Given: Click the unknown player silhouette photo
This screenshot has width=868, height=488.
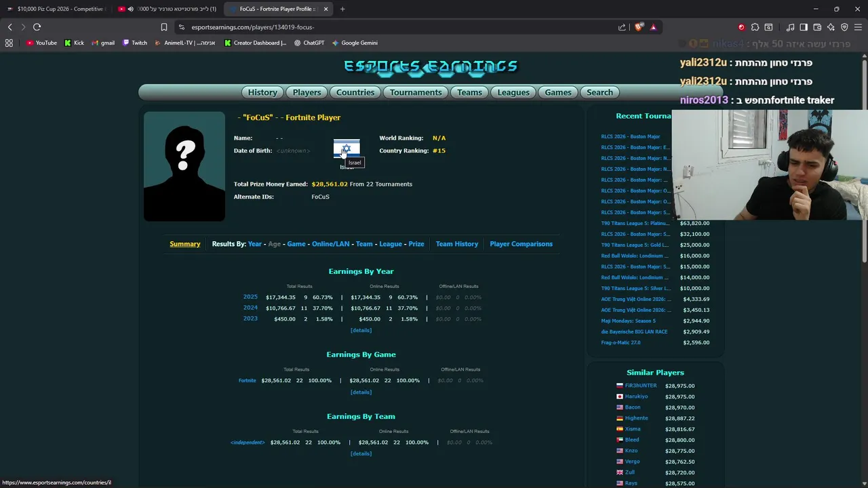Looking at the screenshot, I should [x=184, y=167].
